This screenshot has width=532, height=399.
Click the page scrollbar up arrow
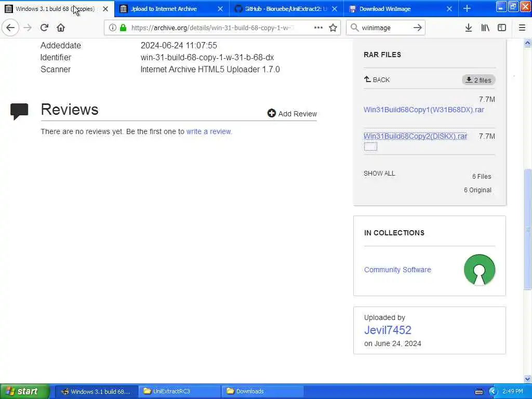527,43
